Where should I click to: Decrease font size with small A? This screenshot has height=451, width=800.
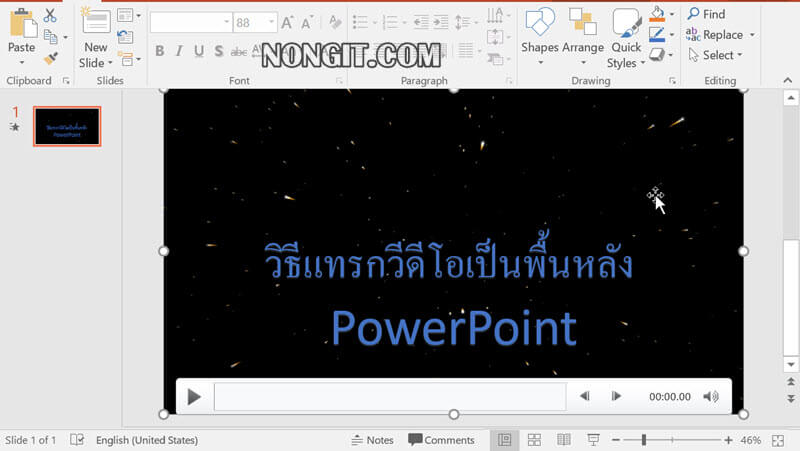point(306,23)
